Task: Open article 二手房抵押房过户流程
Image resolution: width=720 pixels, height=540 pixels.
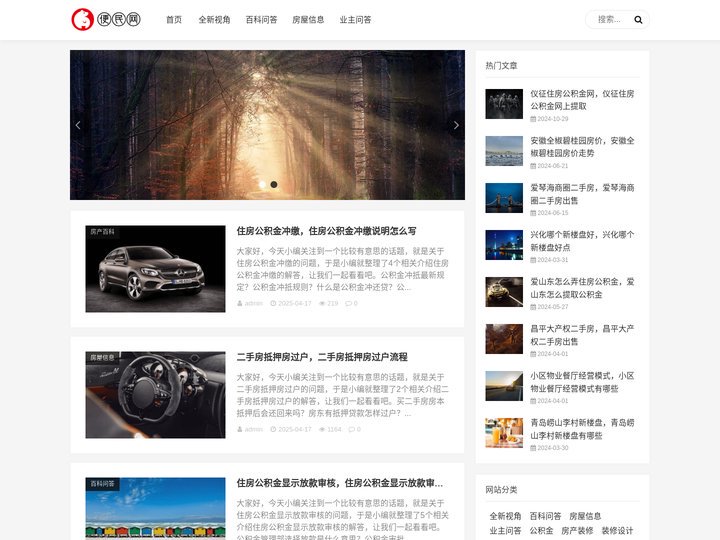Action: [x=322, y=357]
